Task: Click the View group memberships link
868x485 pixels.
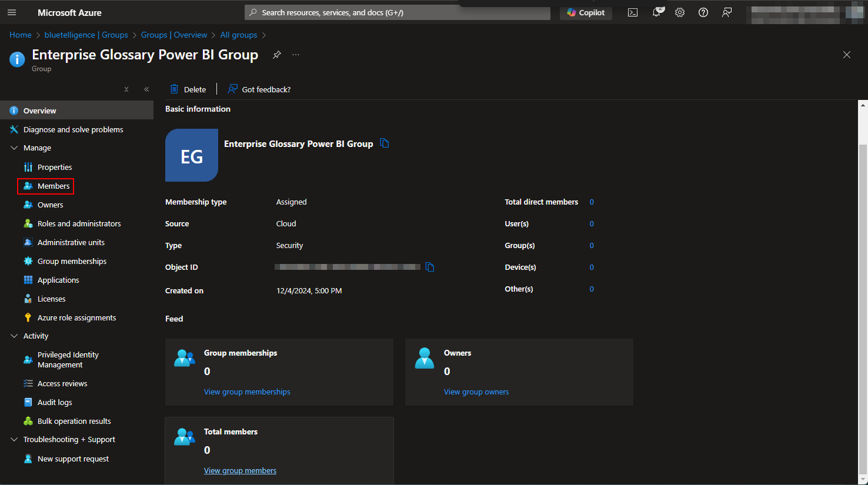Action: click(x=247, y=392)
